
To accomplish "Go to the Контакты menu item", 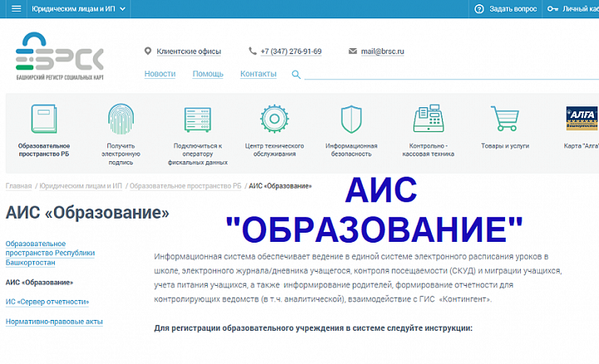I will tap(258, 74).
